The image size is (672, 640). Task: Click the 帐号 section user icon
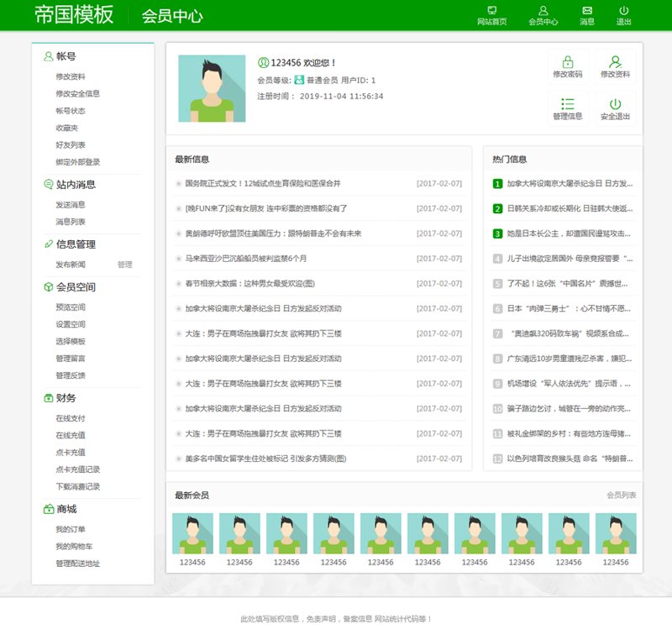48,56
